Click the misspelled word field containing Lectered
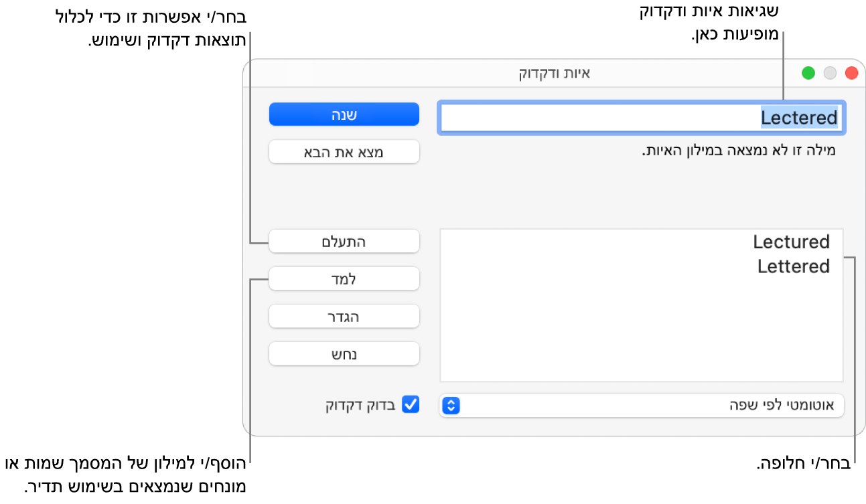The width and height of the screenshot is (866, 504). (x=641, y=118)
